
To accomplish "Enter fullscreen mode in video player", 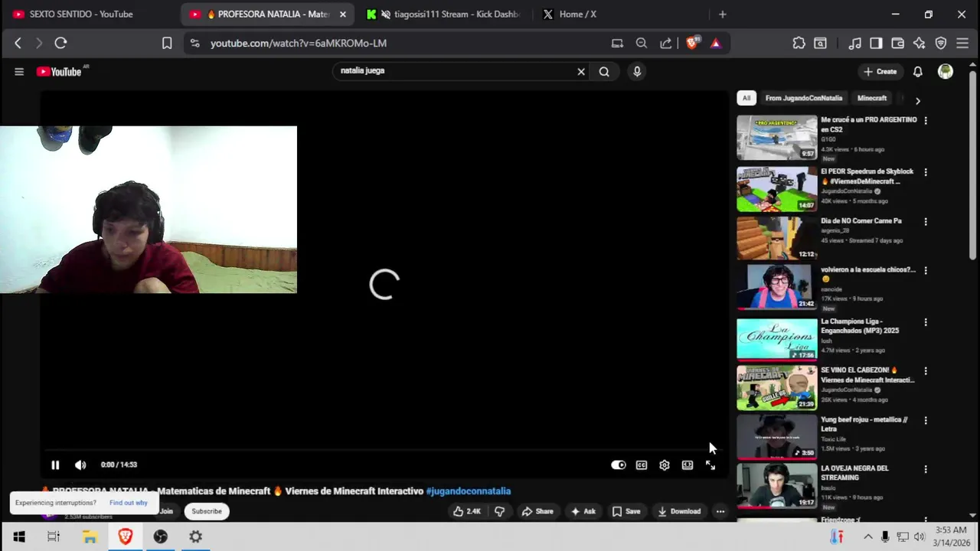I will (x=710, y=465).
